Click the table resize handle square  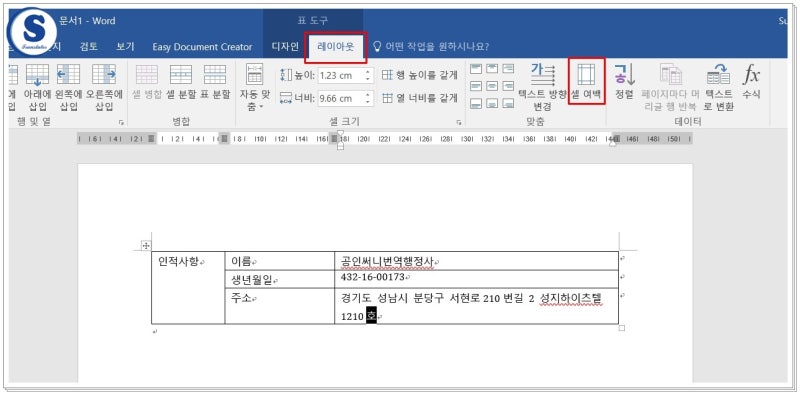pos(621,328)
